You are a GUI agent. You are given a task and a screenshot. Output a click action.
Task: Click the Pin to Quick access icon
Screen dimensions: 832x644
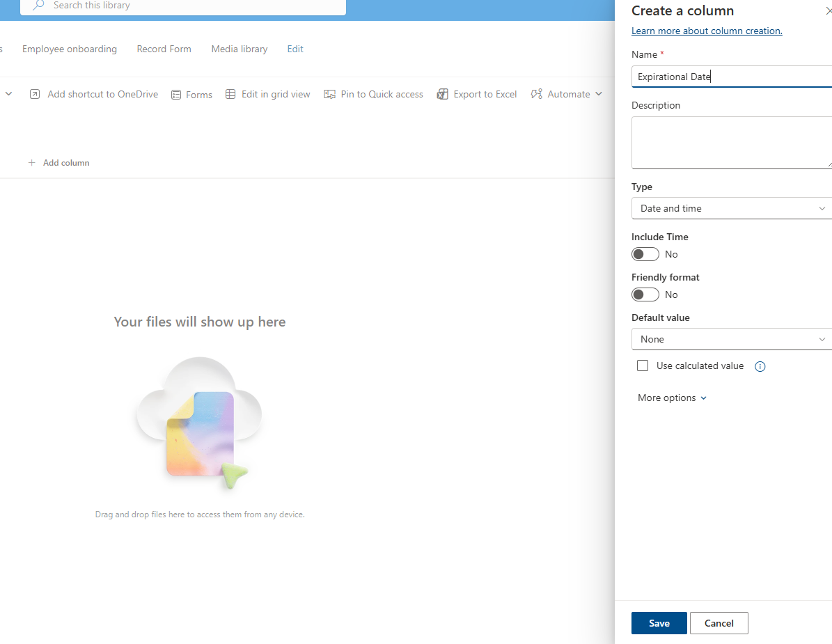[329, 95]
